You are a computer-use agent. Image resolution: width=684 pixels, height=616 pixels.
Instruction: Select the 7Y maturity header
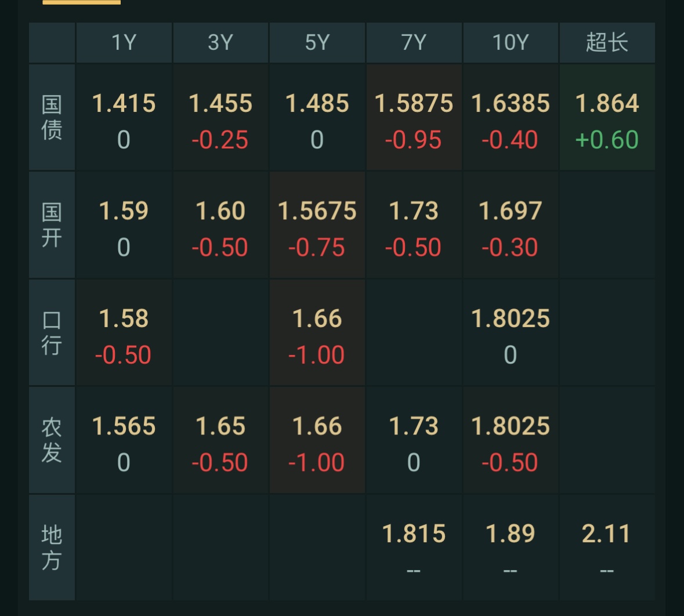tap(414, 43)
